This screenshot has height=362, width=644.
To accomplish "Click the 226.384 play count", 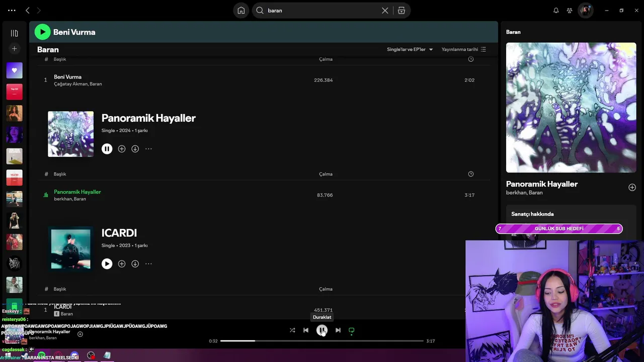I will click(x=324, y=80).
